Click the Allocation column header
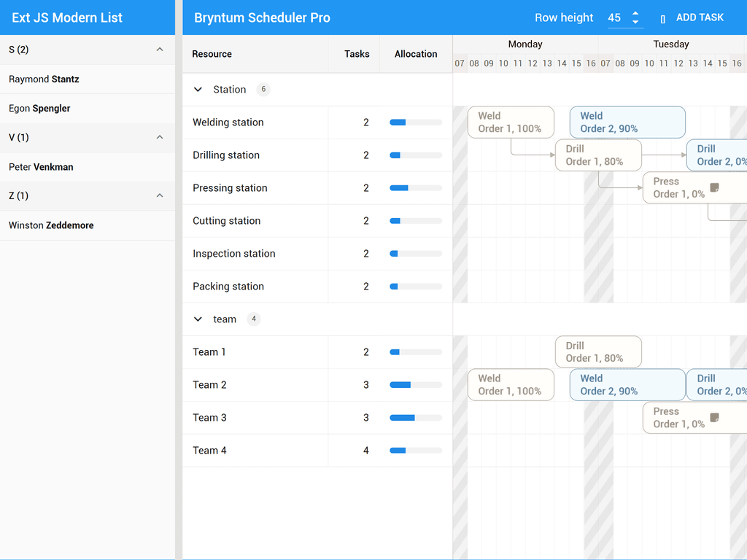747x560 pixels. 416,54
